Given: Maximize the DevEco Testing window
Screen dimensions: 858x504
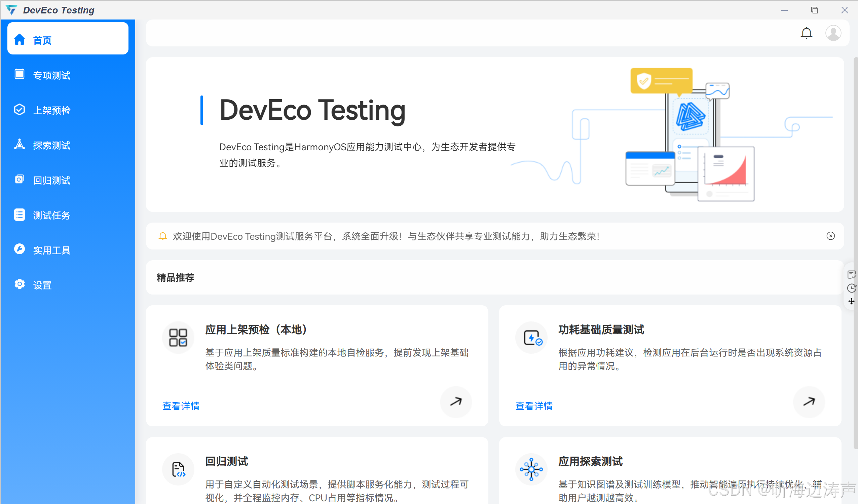Looking at the screenshot, I should click(814, 10).
